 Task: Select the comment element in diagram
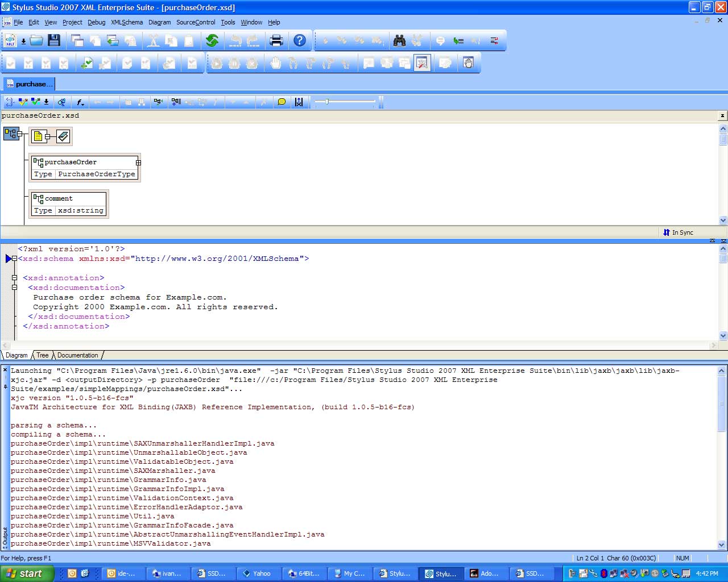[x=69, y=199]
